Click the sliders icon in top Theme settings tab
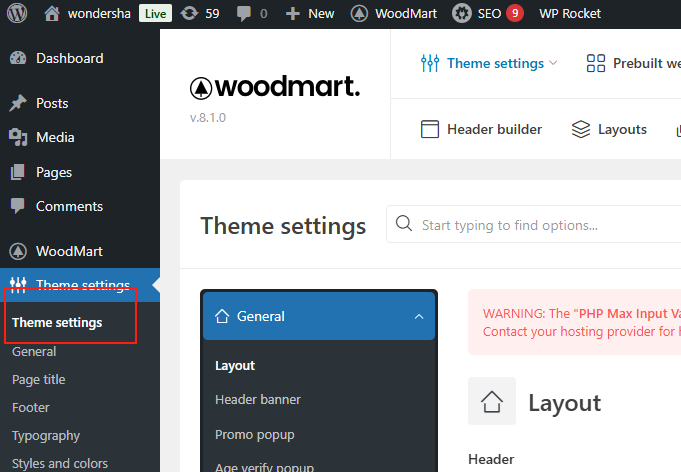 [430, 63]
